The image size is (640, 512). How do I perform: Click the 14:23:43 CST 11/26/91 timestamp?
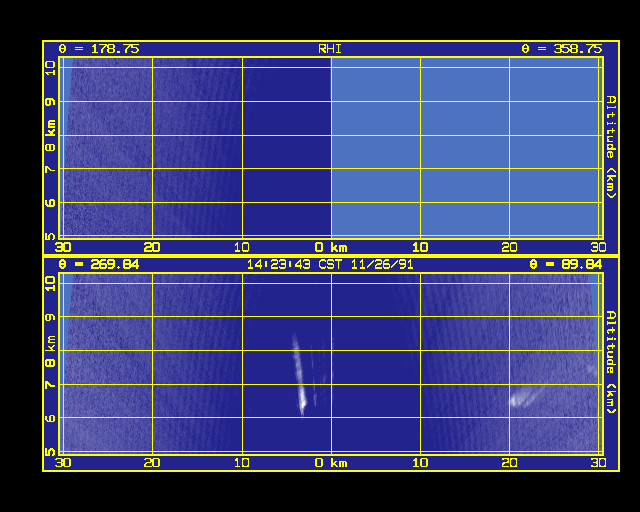tap(330, 265)
